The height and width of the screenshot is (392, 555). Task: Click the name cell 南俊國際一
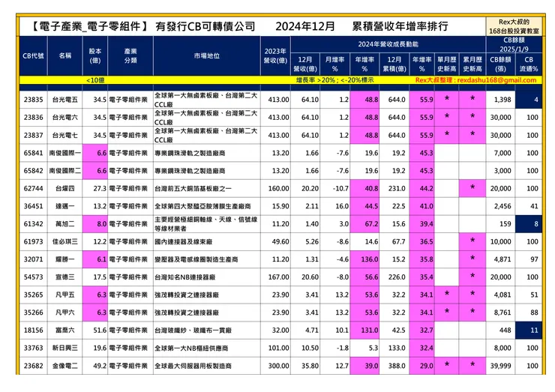(64, 153)
